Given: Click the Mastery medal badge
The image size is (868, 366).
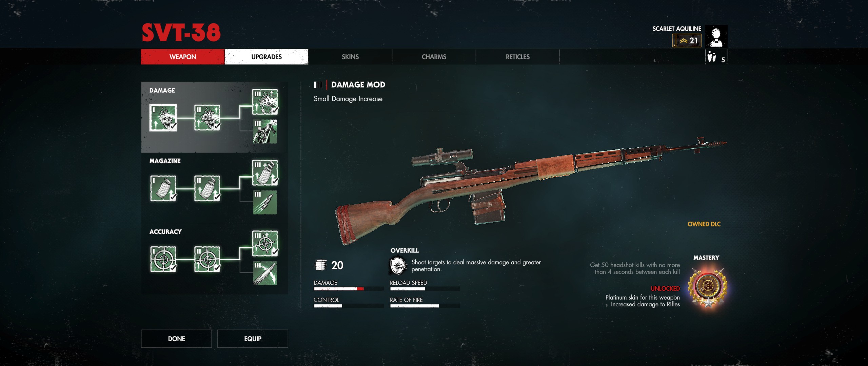Looking at the screenshot, I should click(x=708, y=287).
